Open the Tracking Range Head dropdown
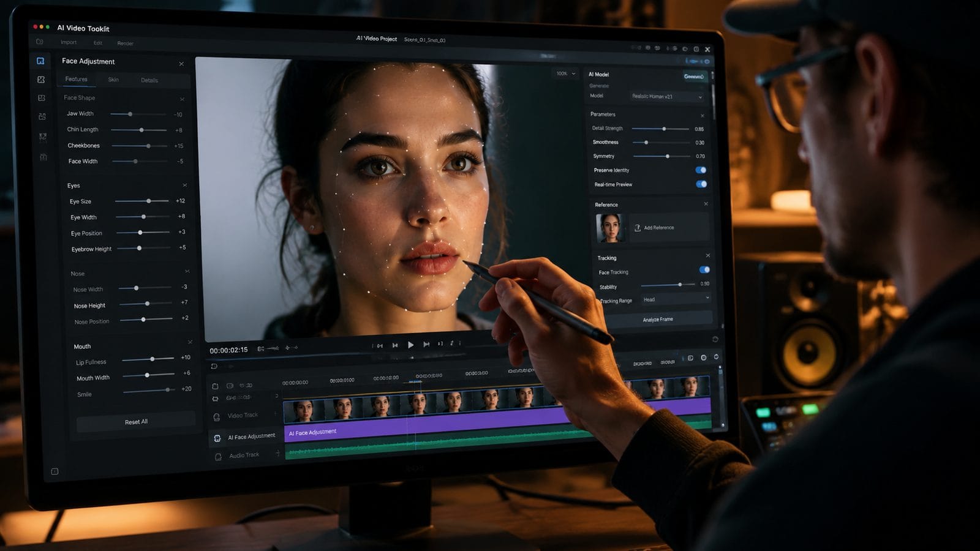 [x=676, y=299]
